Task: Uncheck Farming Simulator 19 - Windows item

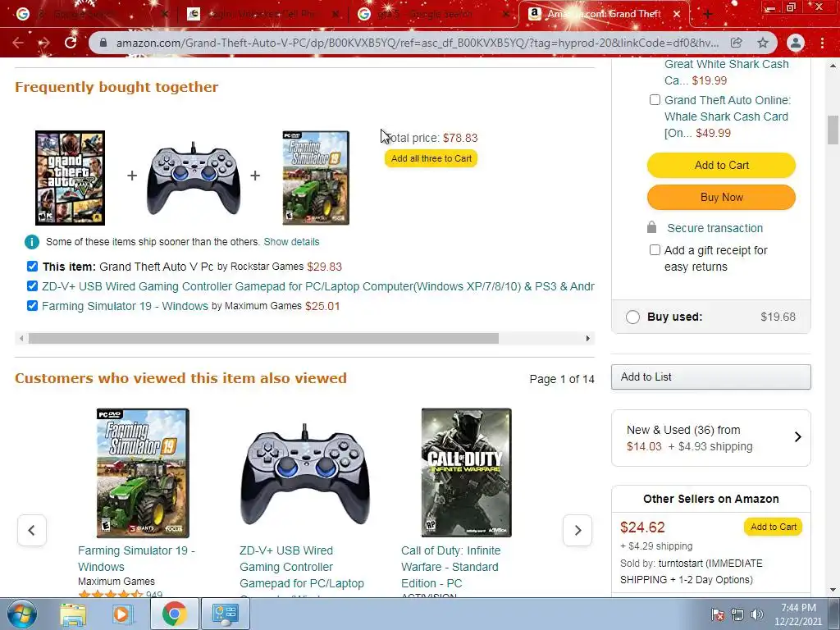Action: tap(32, 305)
